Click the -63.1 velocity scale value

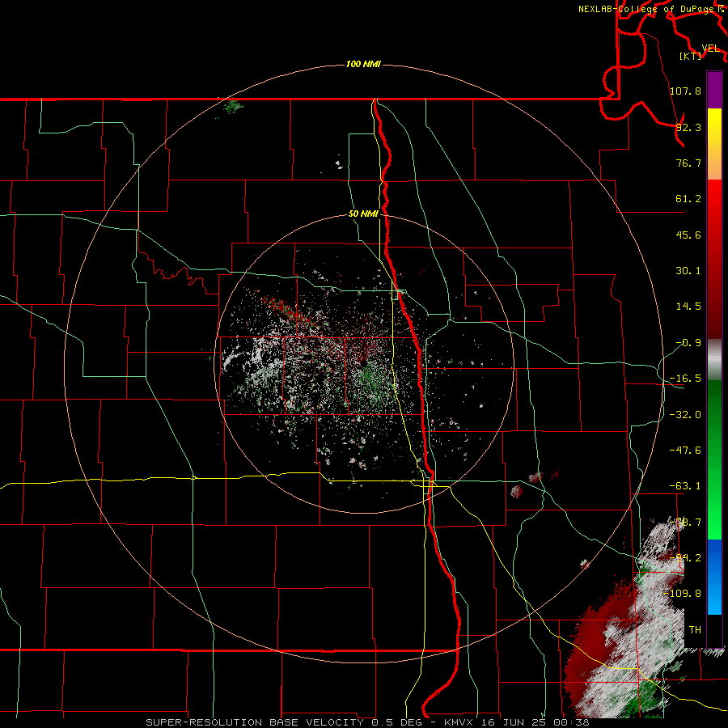pos(685,486)
